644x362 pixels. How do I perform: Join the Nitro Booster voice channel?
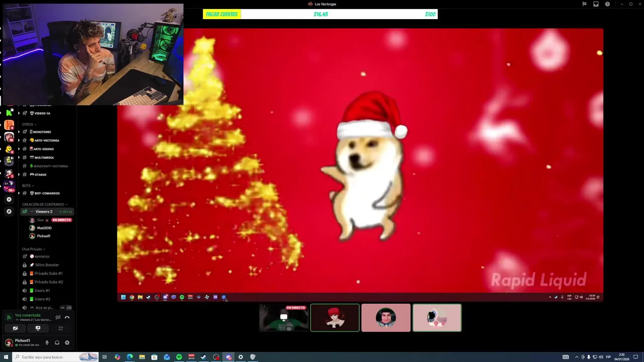pos(47,265)
